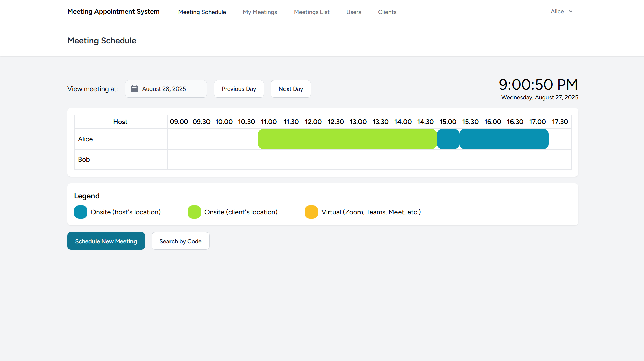
Task: Click the Next Day button
Action: coord(291,89)
